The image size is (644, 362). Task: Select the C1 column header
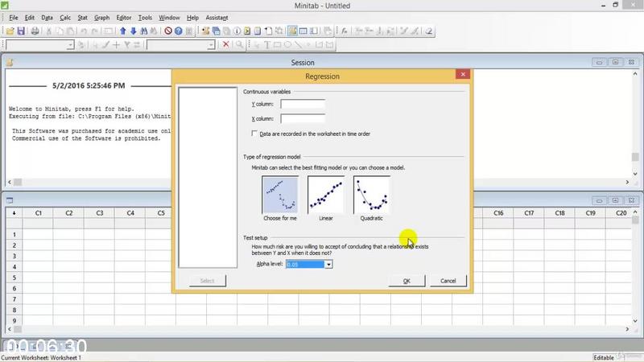(38, 213)
